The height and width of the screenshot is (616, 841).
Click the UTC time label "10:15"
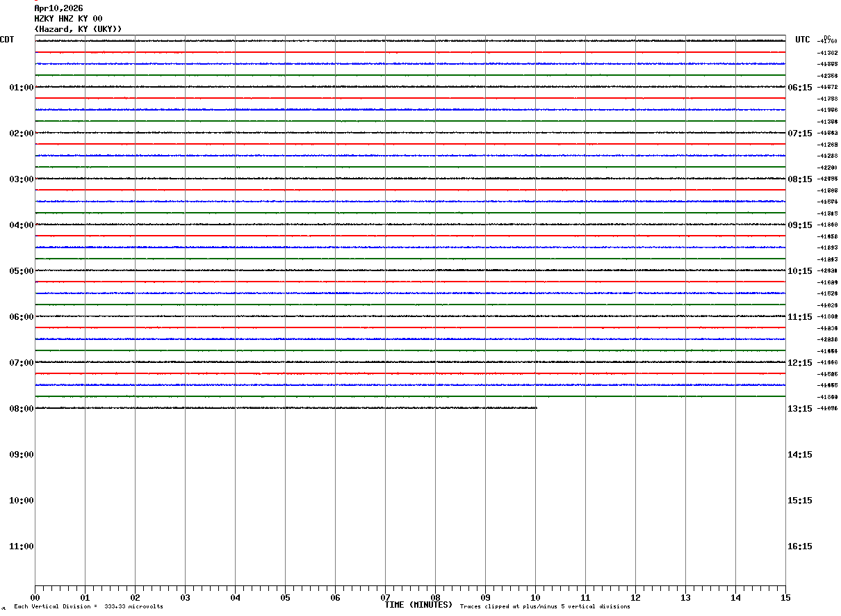800,271
